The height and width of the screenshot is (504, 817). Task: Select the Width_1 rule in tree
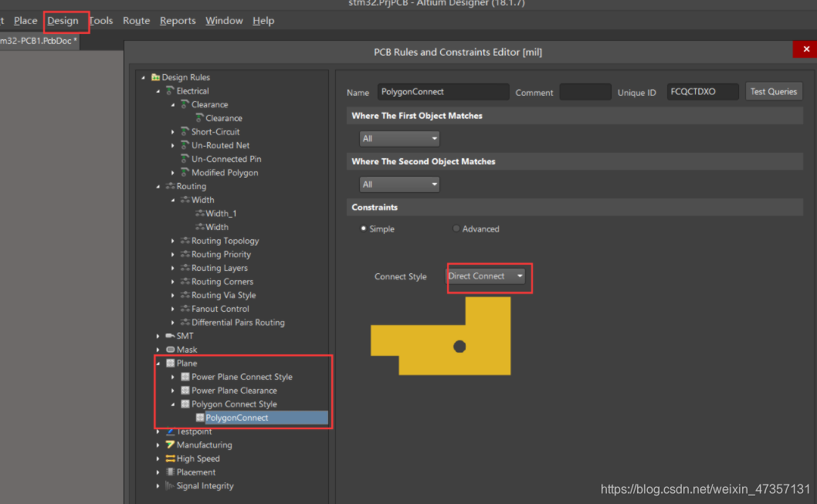click(221, 214)
